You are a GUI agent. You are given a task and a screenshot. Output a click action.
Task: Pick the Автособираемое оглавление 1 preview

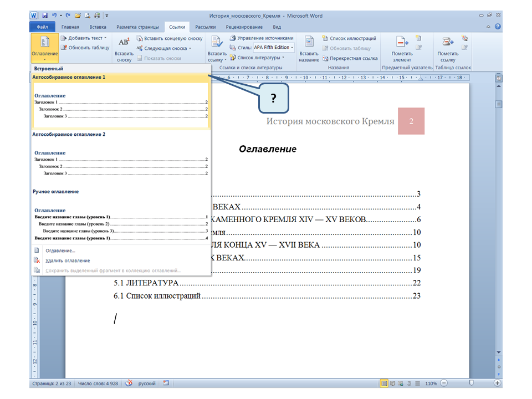pos(121,105)
